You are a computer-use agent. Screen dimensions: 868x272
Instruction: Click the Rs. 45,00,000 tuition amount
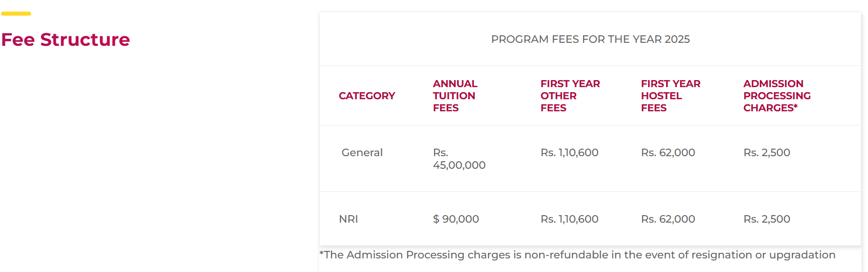(x=459, y=159)
